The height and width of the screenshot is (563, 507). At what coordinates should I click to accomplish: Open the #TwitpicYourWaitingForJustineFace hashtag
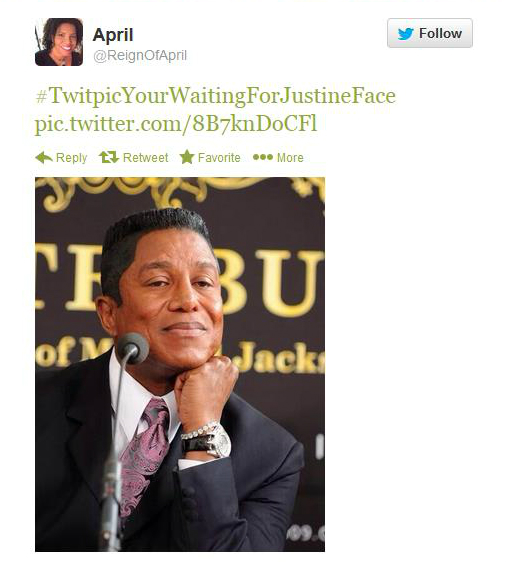point(215,96)
